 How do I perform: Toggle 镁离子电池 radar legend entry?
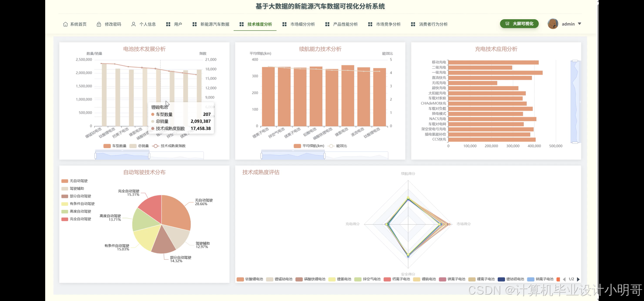[x=452, y=279]
